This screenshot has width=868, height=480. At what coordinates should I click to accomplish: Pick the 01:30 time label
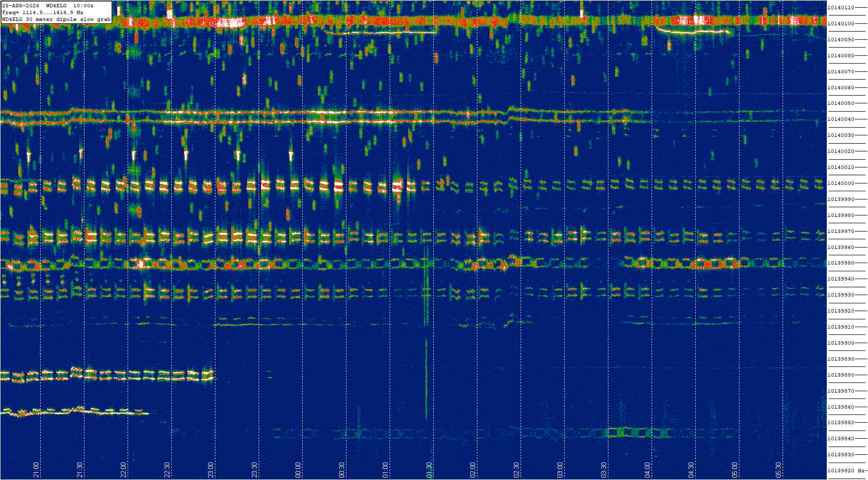coord(429,470)
